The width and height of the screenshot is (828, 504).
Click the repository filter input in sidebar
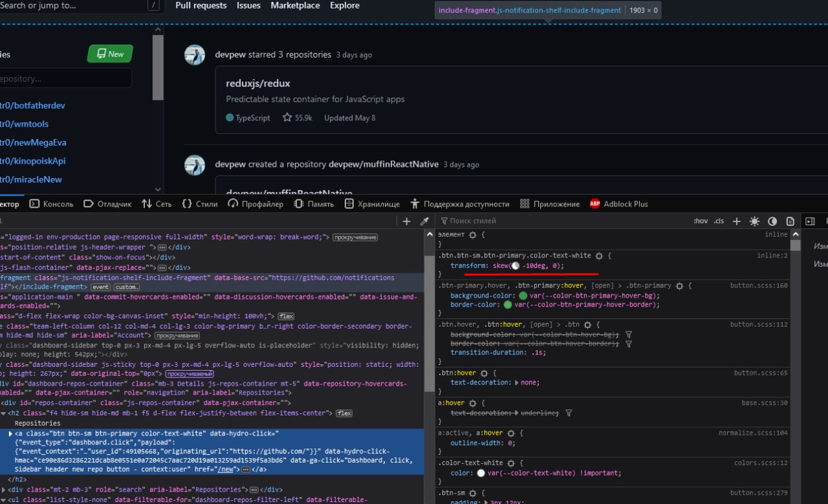(65, 78)
